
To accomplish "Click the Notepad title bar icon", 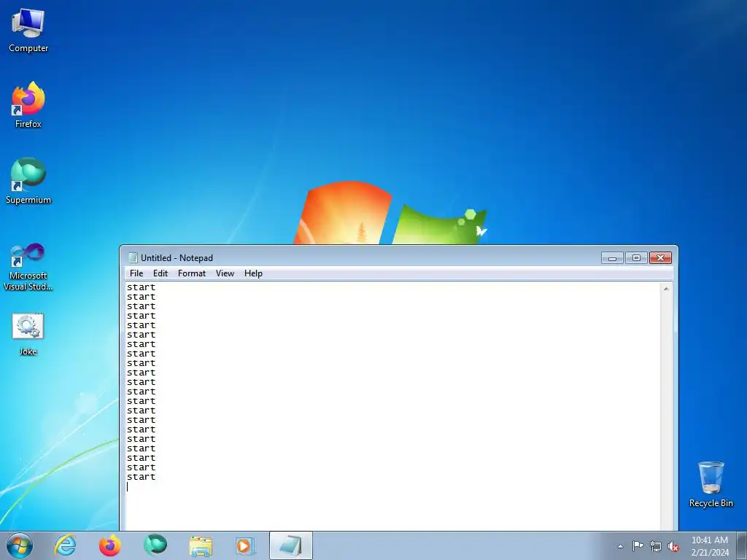I will point(133,257).
